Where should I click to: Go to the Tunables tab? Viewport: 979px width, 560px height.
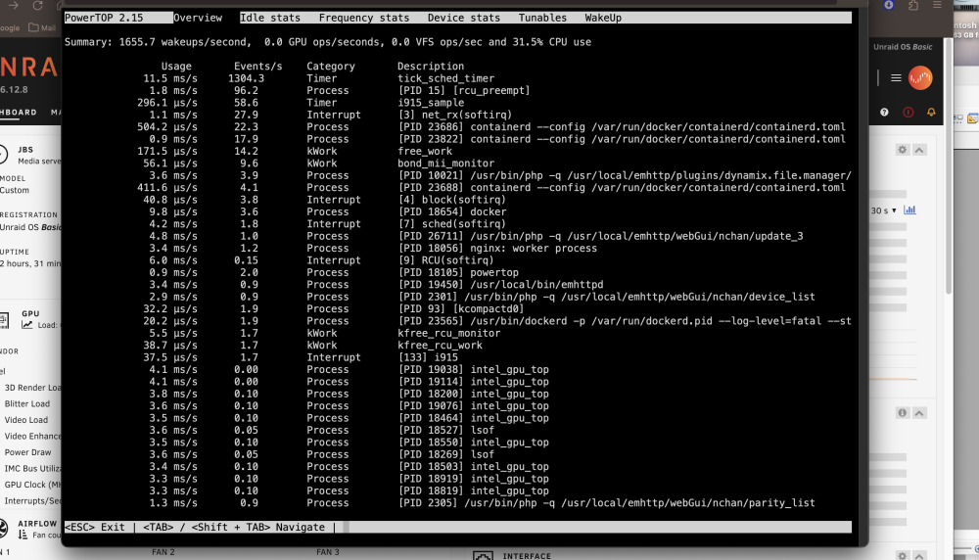tap(542, 18)
